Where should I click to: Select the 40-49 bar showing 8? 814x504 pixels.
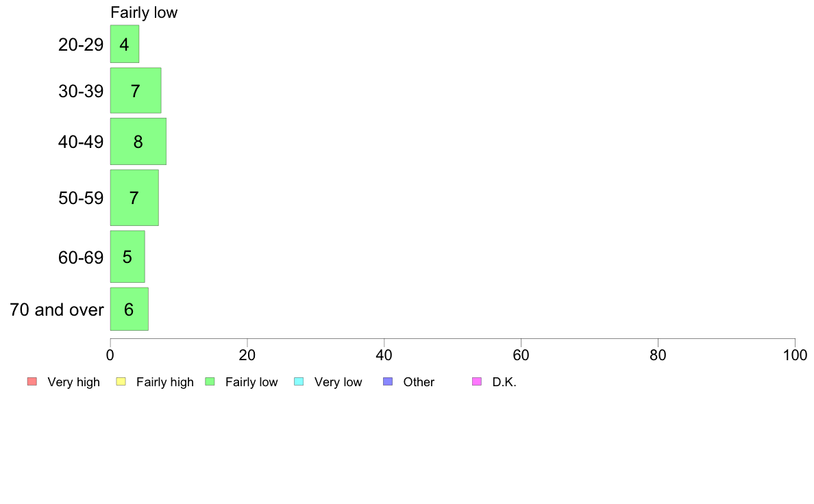[138, 141]
